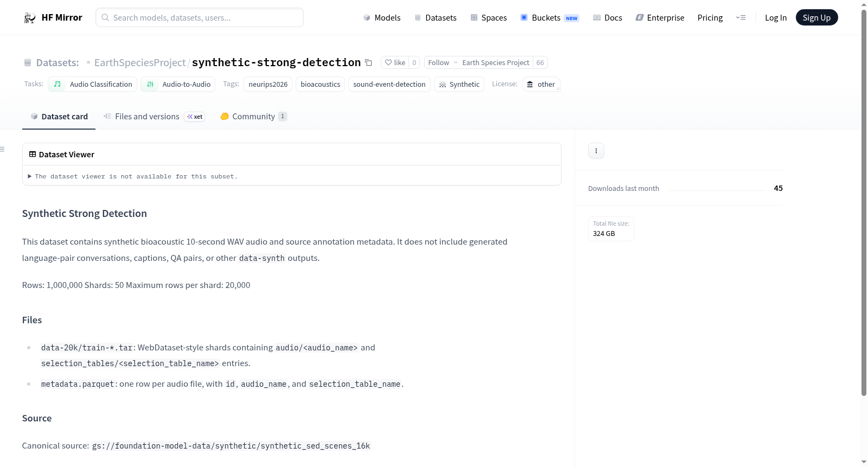Switch to the Dataset card tab
The width and height of the screenshot is (868, 467).
click(x=59, y=116)
